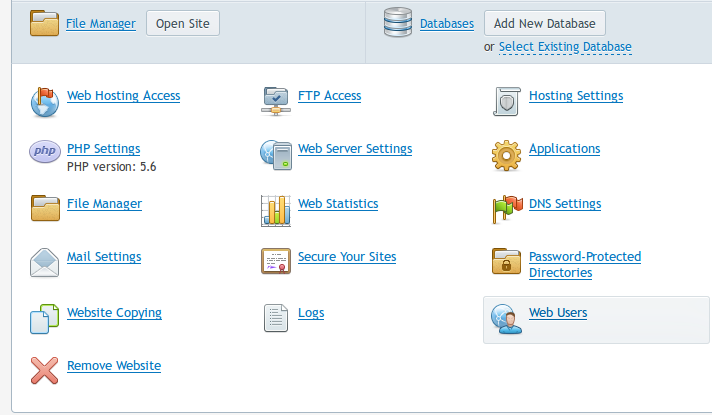Open the Website Copying link
Screen dimensions: 712x415
click(114, 313)
